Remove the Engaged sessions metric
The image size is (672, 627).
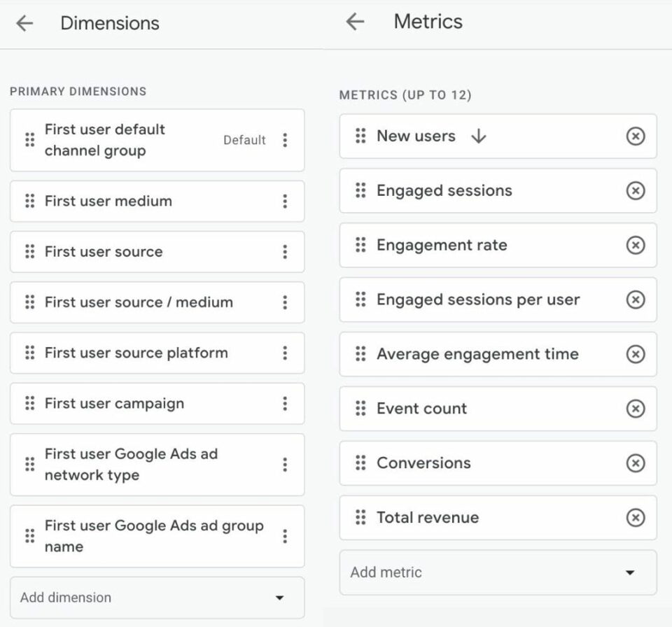click(x=636, y=190)
